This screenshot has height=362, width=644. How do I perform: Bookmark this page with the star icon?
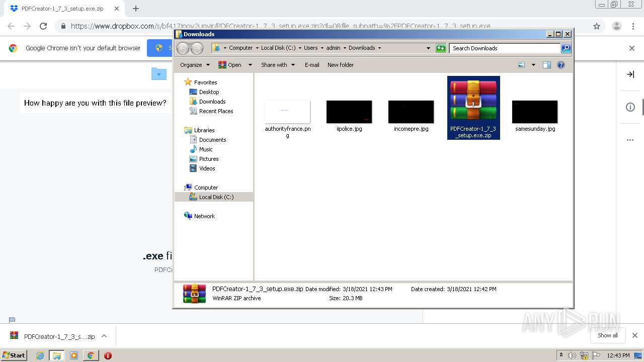coord(597,26)
